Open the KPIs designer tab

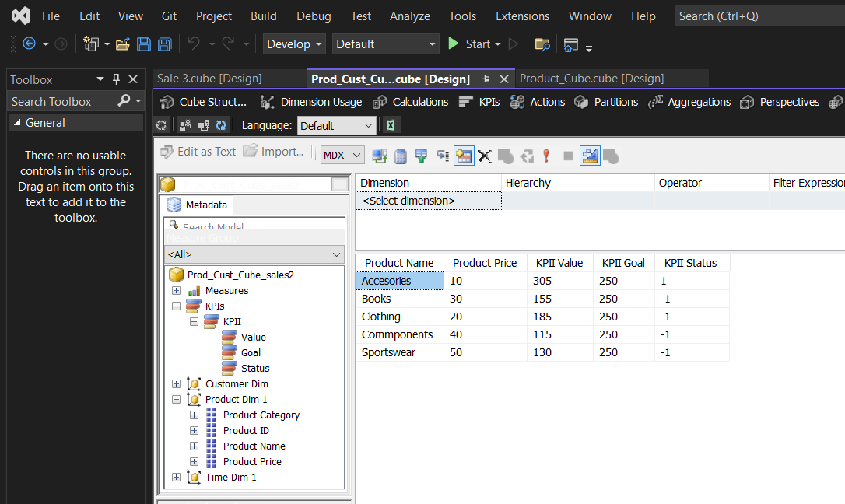(479, 102)
